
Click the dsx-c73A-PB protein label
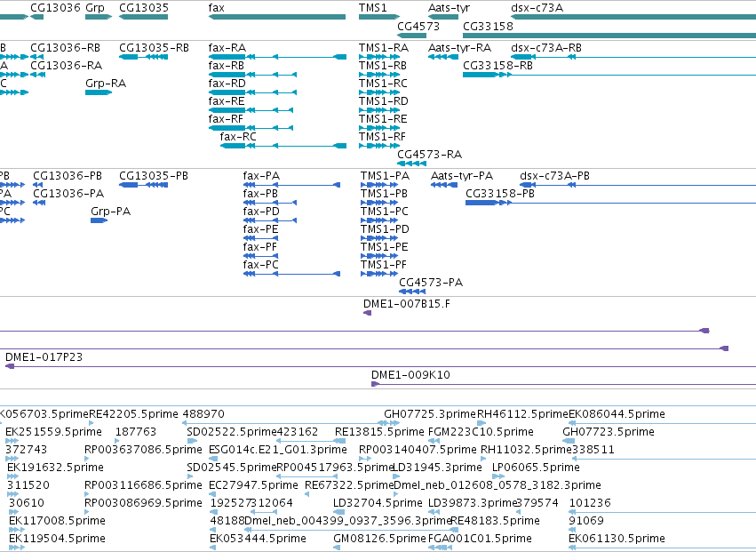coord(554,176)
